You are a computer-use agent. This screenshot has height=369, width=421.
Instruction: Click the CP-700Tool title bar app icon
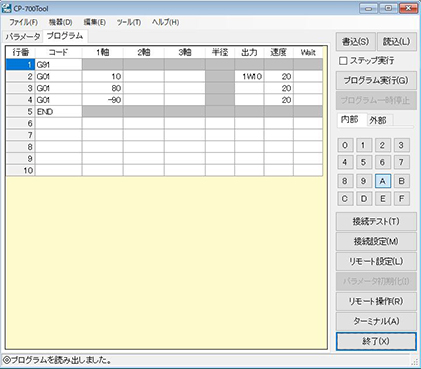pyautogui.click(x=6, y=8)
